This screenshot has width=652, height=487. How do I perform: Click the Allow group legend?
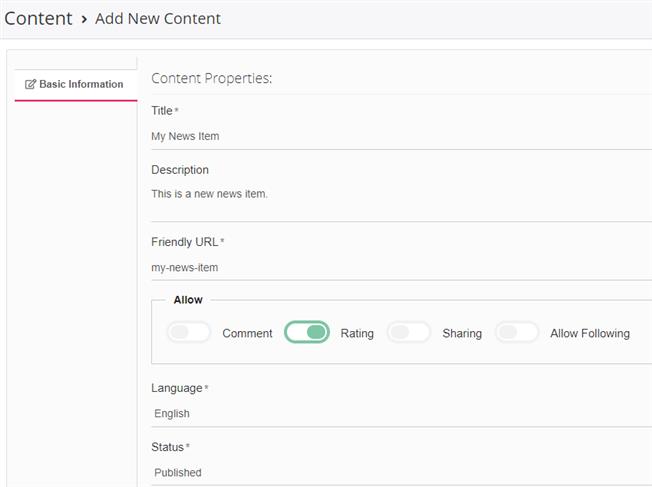188,299
